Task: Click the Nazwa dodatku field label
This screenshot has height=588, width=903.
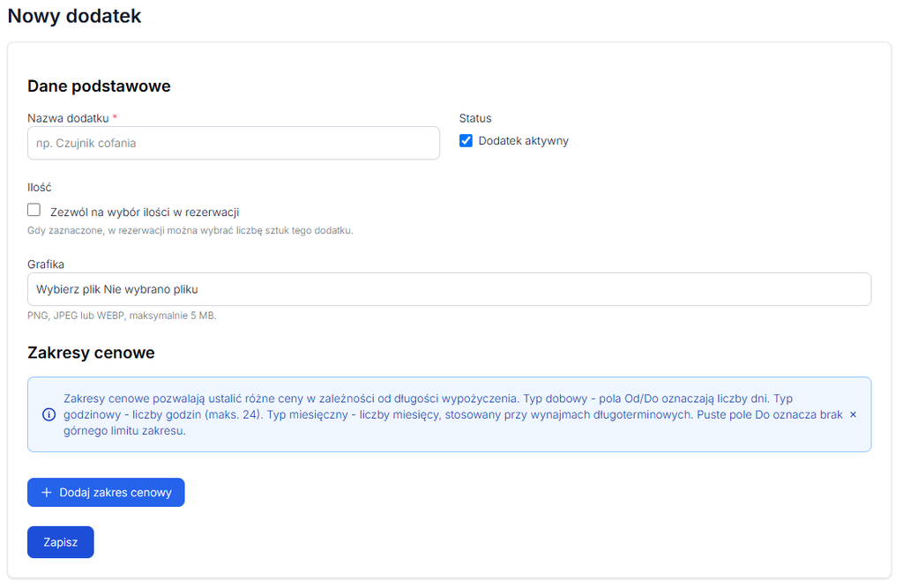Action: (x=68, y=118)
